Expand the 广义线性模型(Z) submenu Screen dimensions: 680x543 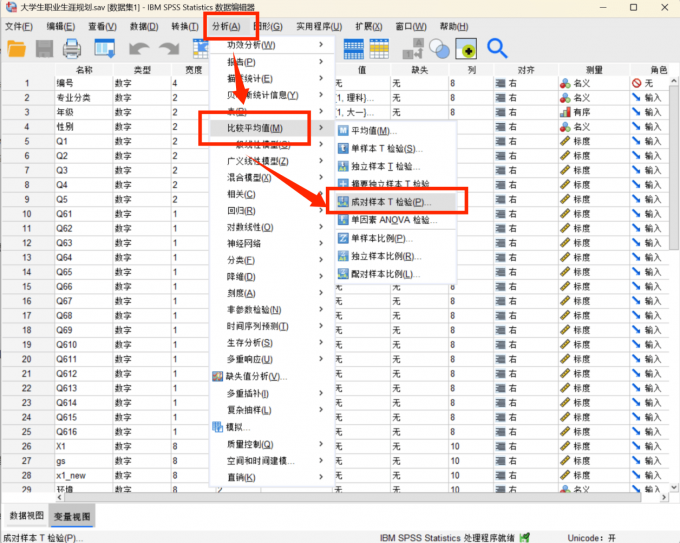pyautogui.click(x=272, y=161)
